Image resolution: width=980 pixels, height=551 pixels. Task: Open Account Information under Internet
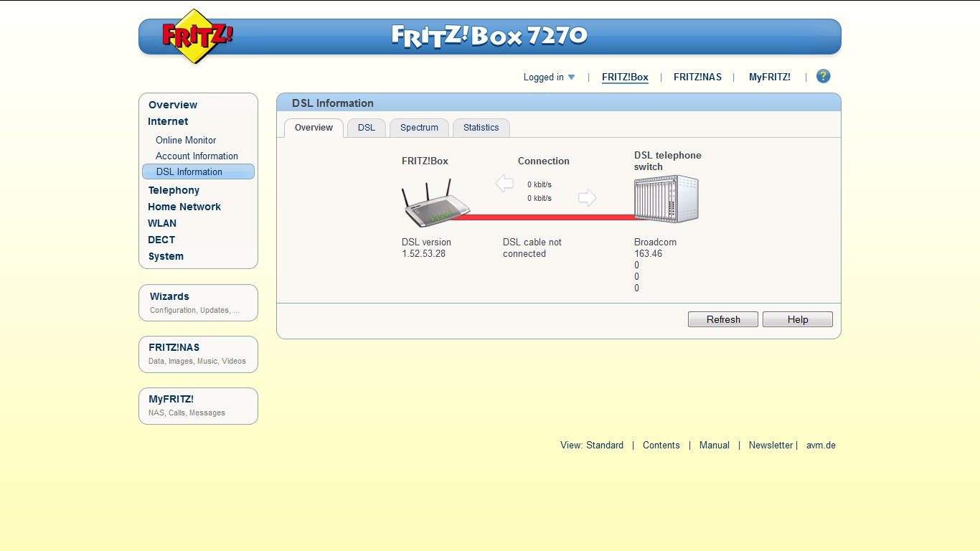(197, 156)
